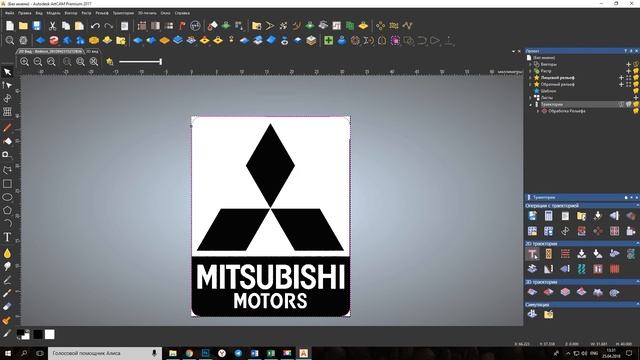The height and width of the screenshot is (360, 640).
Task: Choose the Node Editing tool
Action: [x=7, y=85]
